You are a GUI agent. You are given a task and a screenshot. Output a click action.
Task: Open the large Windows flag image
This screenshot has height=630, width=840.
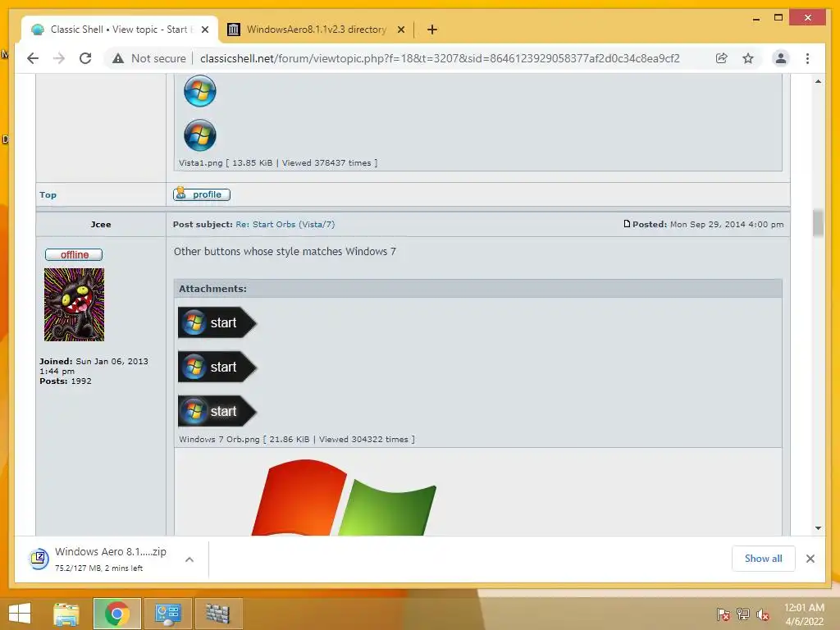[x=344, y=497]
